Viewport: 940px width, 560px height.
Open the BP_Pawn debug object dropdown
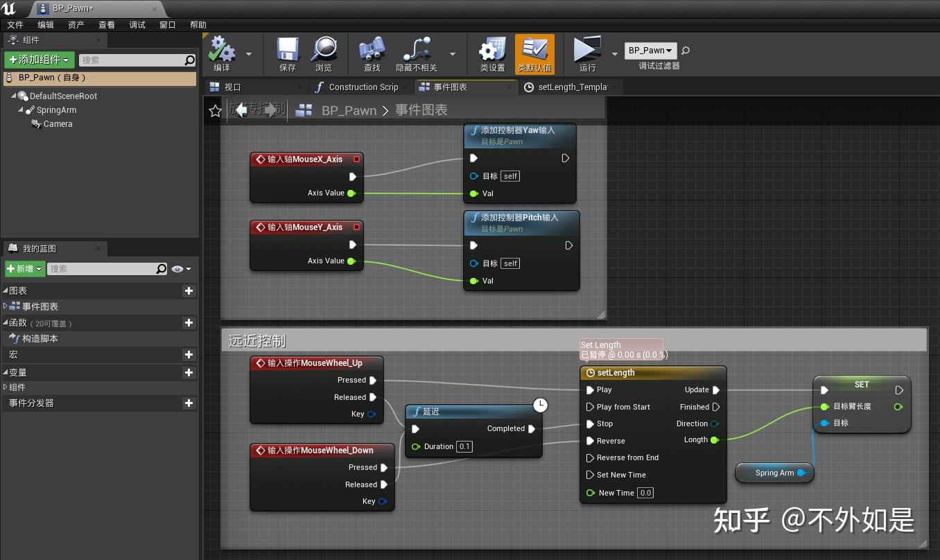[650, 50]
